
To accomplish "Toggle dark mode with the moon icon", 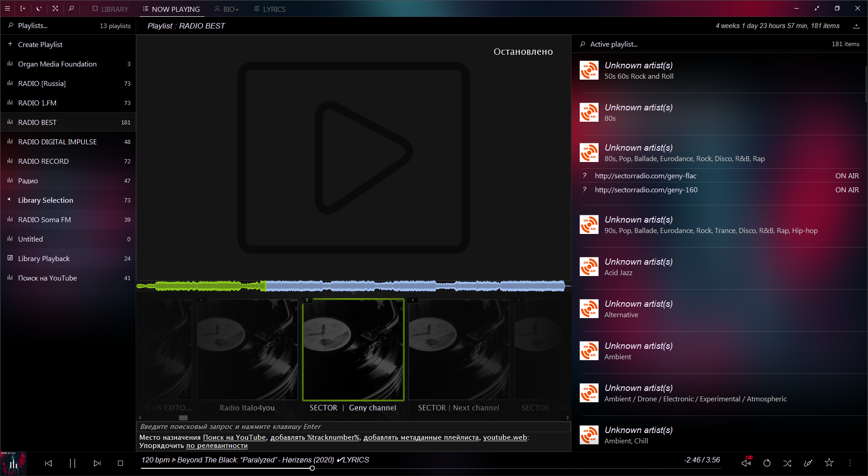I will (39, 8).
